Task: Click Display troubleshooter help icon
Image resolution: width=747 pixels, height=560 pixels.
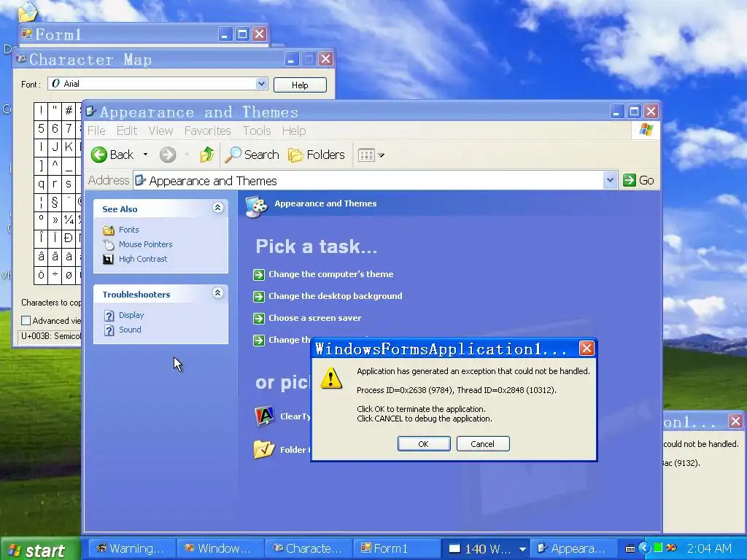Action: tap(109, 316)
